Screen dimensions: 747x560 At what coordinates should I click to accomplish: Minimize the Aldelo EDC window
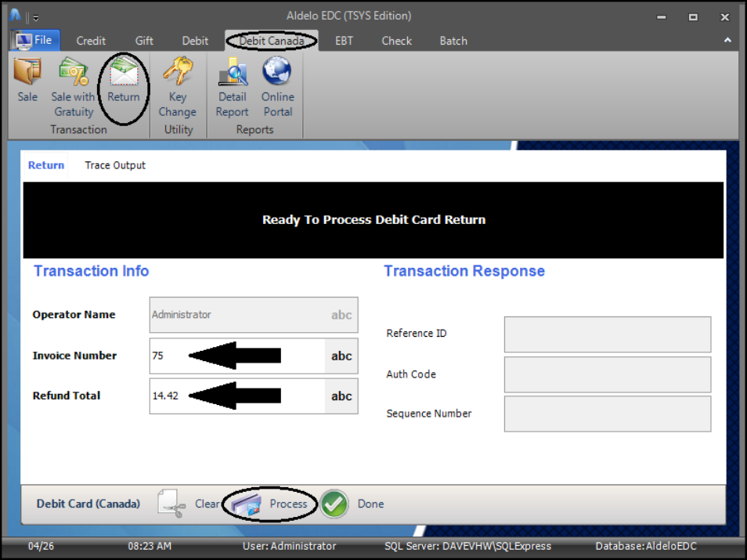click(661, 17)
